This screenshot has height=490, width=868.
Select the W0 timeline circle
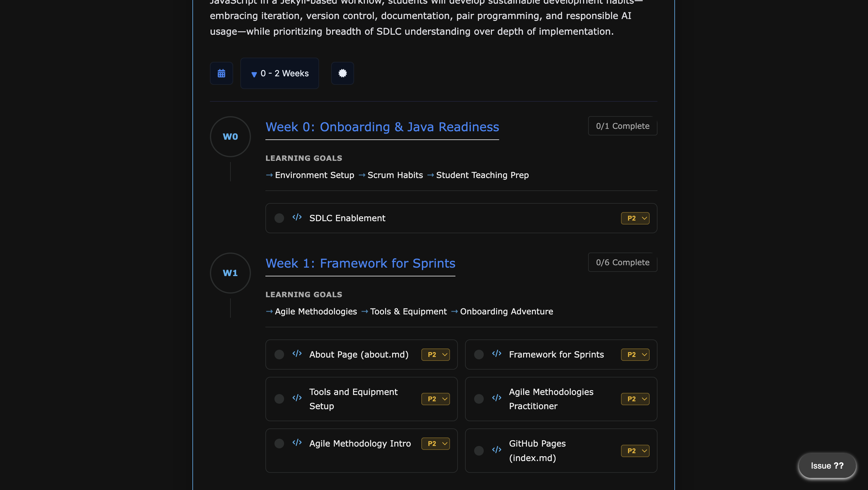pyautogui.click(x=230, y=136)
